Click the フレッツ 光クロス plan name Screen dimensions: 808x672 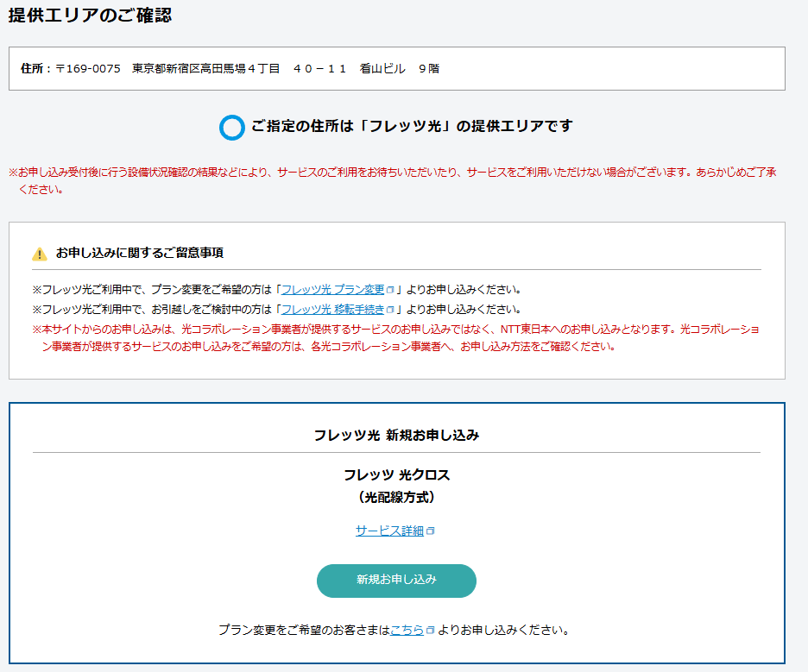point(396,474)
